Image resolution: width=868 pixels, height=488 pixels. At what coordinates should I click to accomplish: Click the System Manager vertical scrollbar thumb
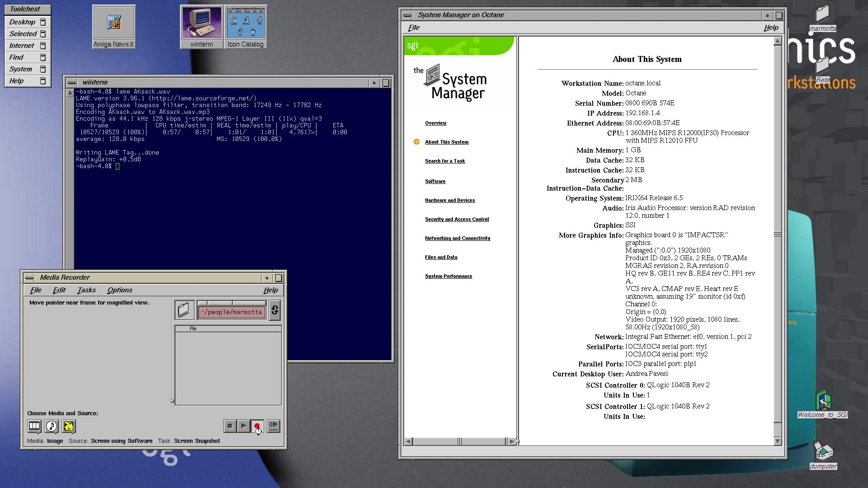(778, 234)
